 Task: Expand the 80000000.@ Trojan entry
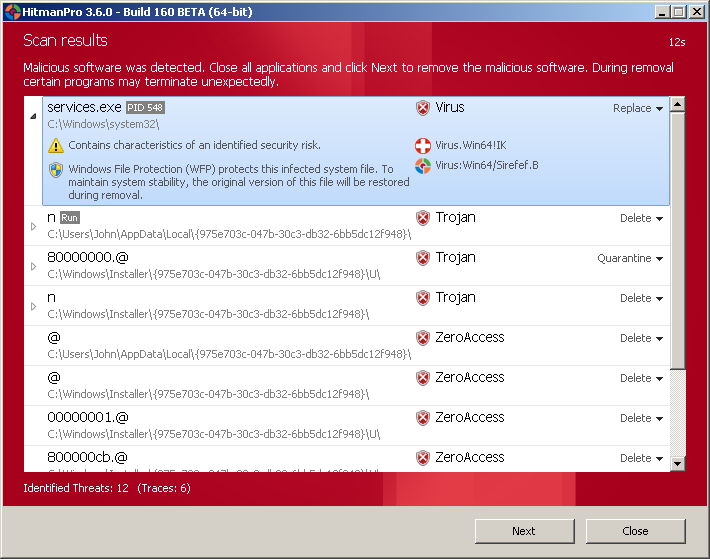click(34, 266)
